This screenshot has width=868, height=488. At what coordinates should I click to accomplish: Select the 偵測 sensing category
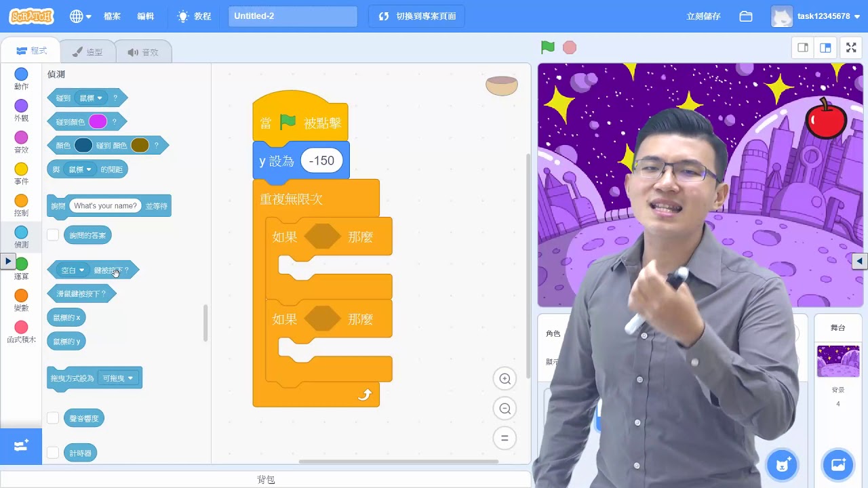click(x=21, y=237)
